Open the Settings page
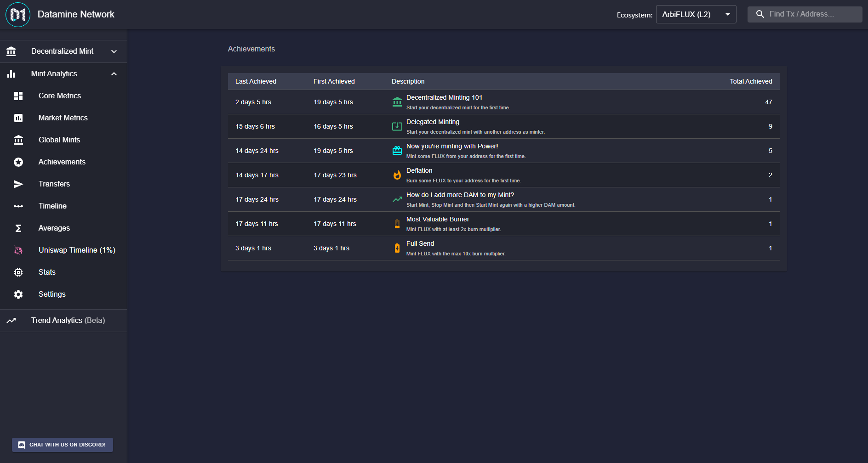The height and width of the screenshot is (463, 868). click(x=63, y=294)
